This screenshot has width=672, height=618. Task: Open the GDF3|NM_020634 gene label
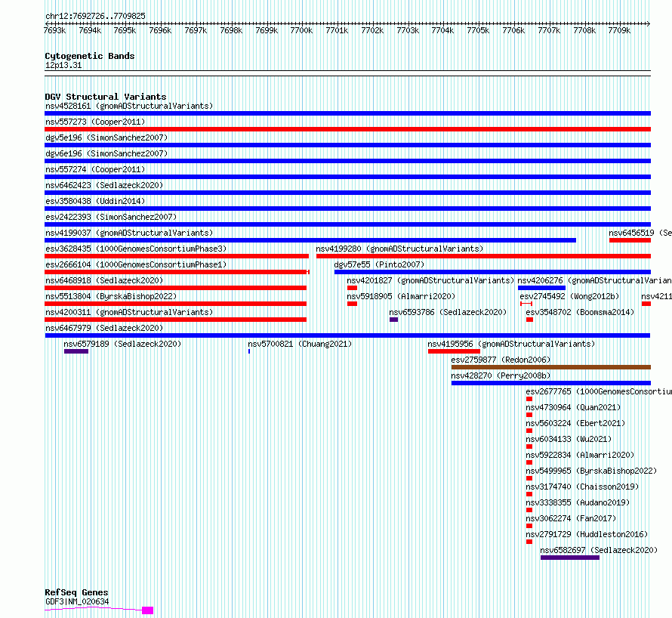[x=77, y=601]
